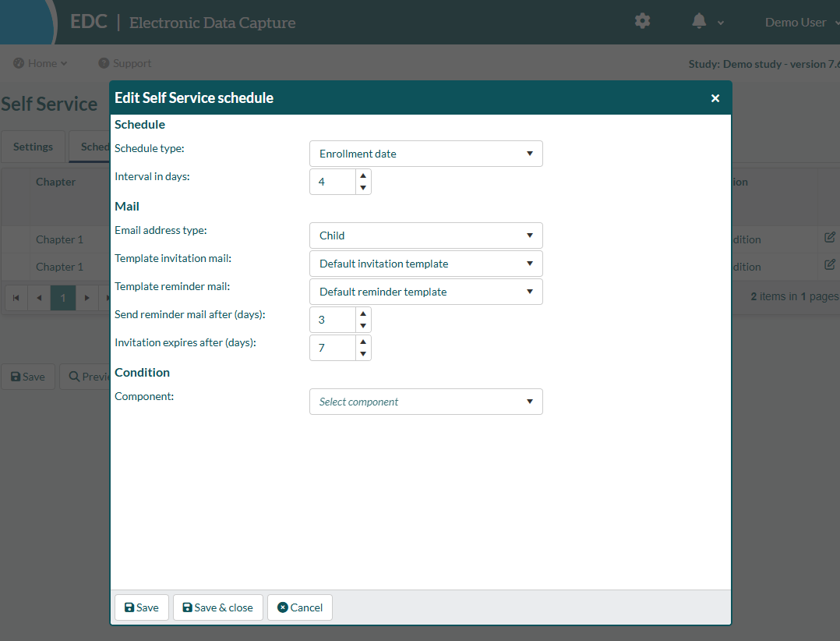Increase the Interval in days value

[363, 175]
